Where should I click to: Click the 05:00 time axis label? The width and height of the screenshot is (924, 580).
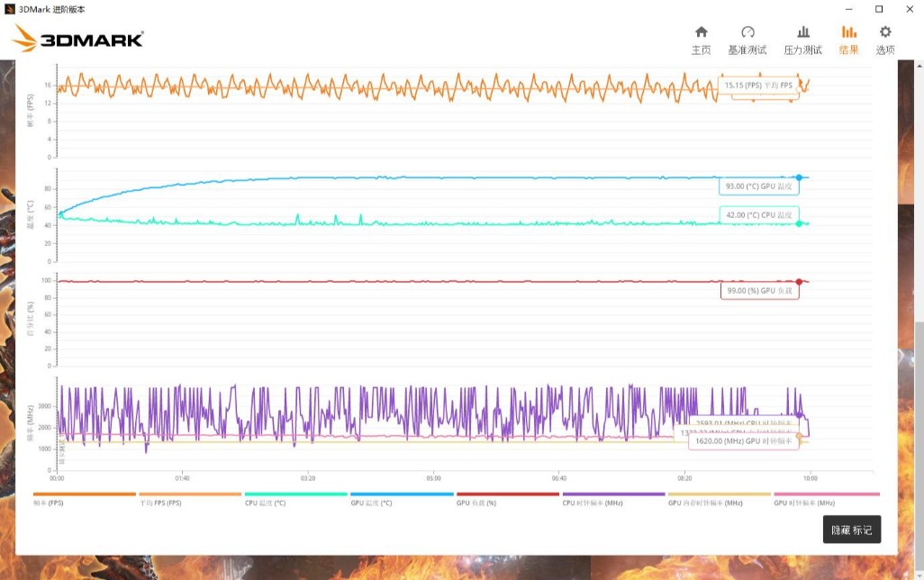pos(433,478)
